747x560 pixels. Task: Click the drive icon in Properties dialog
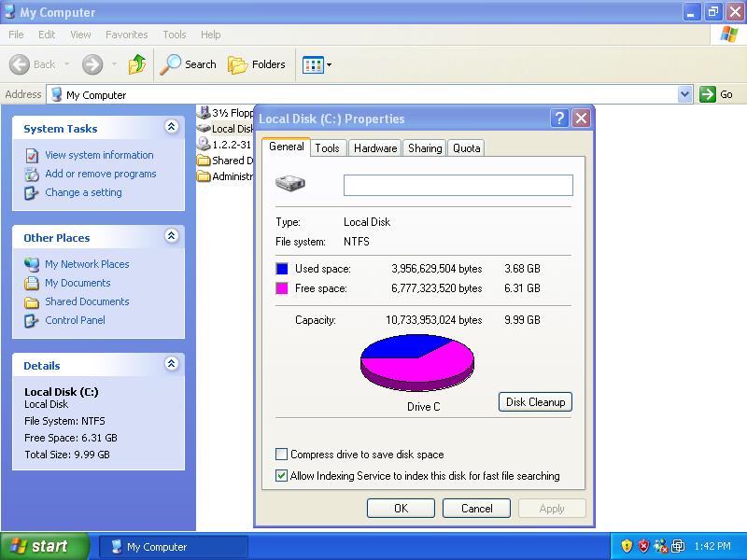pyautogui.click(x=290, y=183)
